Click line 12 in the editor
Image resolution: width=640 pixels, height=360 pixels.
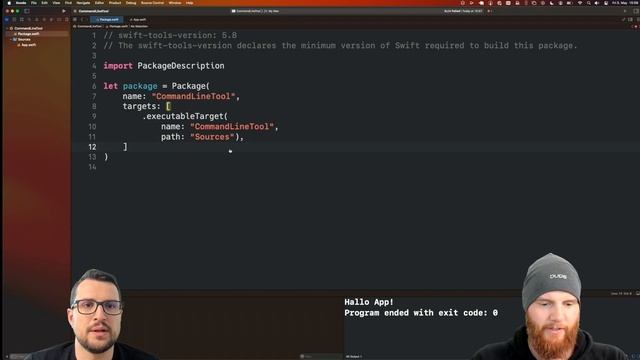pos(355,147)
